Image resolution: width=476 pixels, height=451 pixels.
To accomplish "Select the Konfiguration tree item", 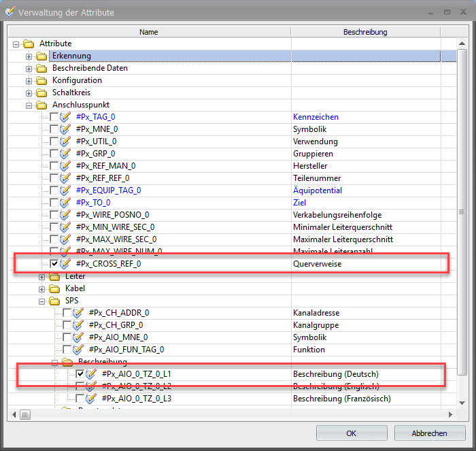I will [x=77, y=80].
